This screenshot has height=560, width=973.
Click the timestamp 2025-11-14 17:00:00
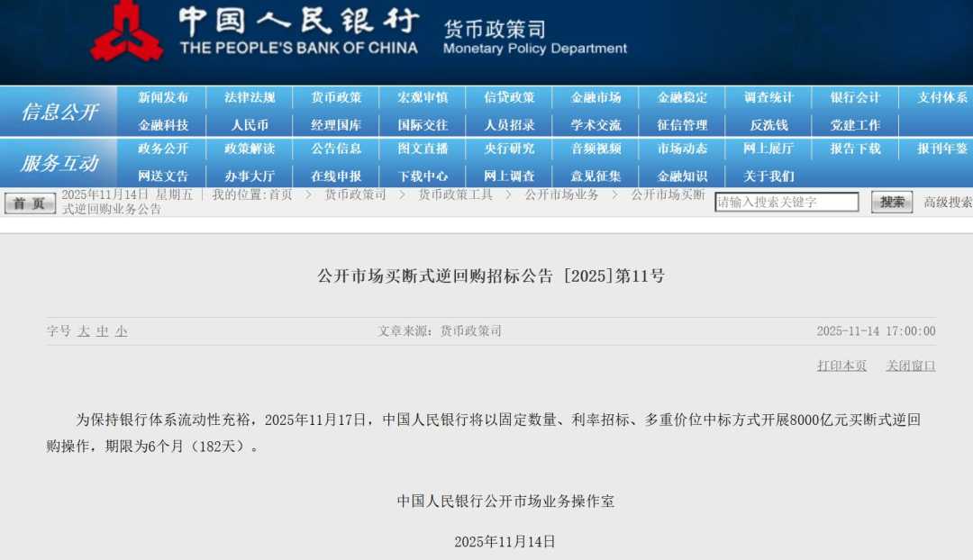876,331
